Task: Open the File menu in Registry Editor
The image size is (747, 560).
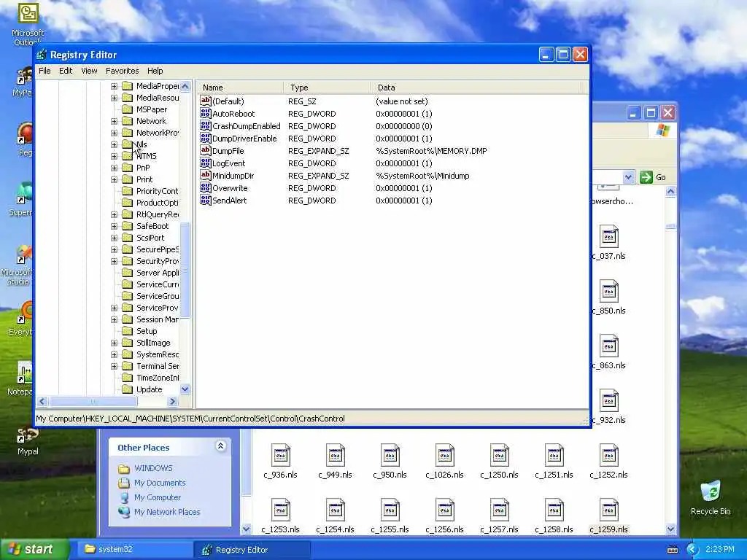Action: [x=44, y=71]
